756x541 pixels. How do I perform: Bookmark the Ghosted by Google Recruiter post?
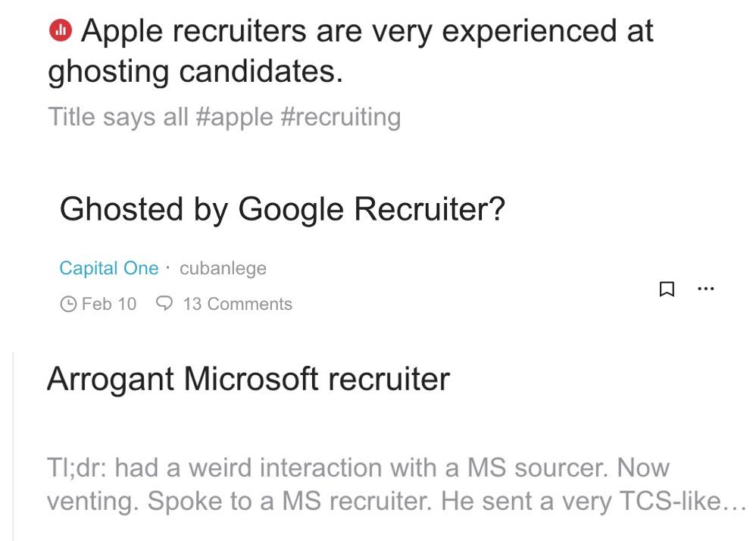point(667,289)
